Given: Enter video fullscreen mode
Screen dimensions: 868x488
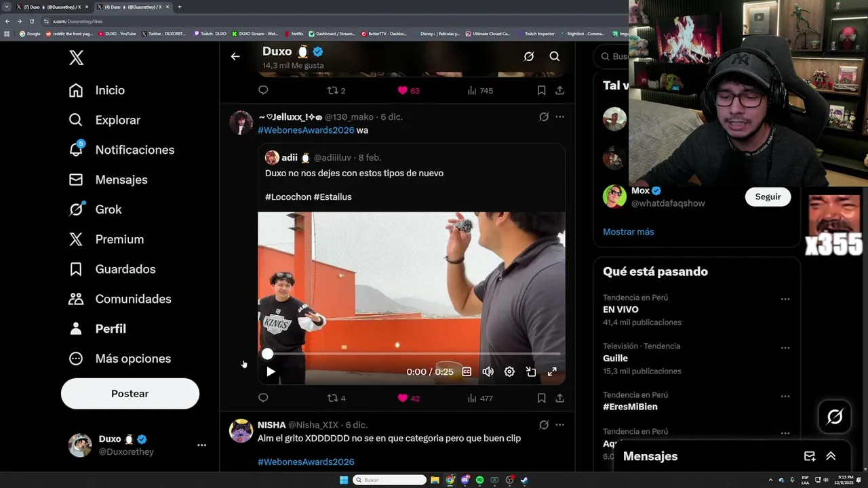Looking at the screenshot, I should point(552,371).
